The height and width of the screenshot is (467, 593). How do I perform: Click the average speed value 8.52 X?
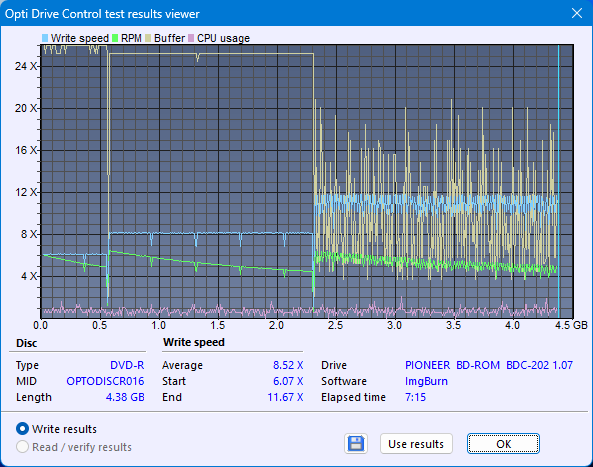coord(288,365)
